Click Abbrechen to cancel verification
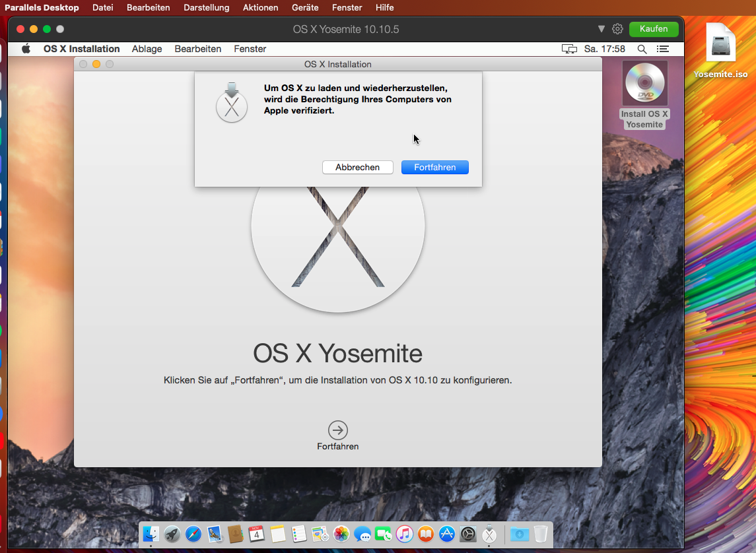756x553 pixels. click(x=358, y=167)
